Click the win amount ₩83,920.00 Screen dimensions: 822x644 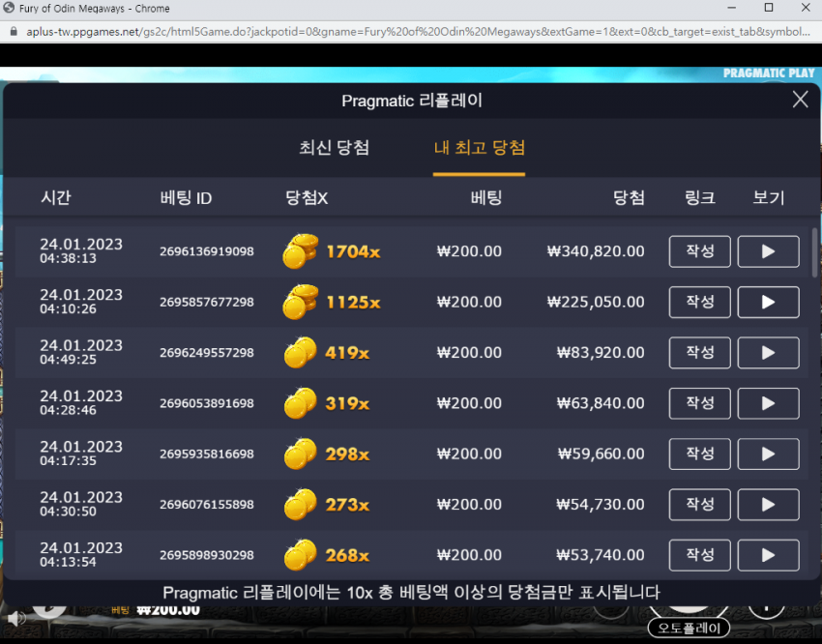tap(601, 353)
